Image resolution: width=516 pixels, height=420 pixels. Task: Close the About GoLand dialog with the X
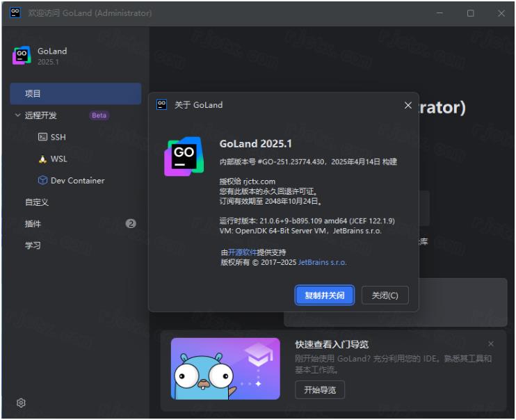pyautogui.click(x=408, y=105)
